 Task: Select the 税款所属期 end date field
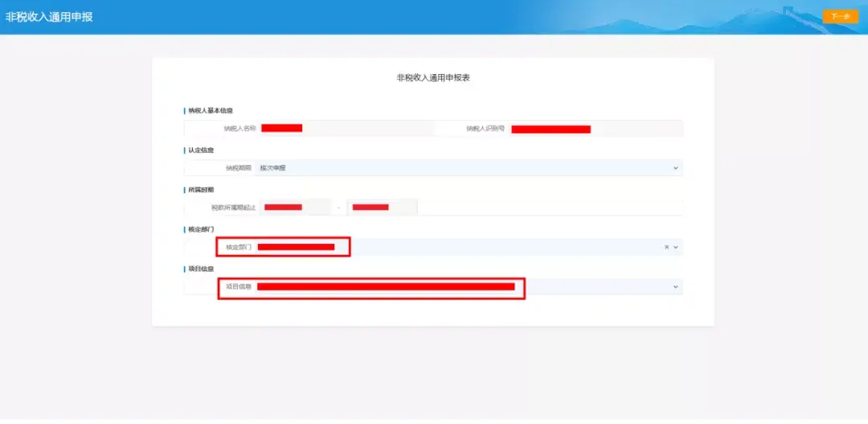[382, 207]
